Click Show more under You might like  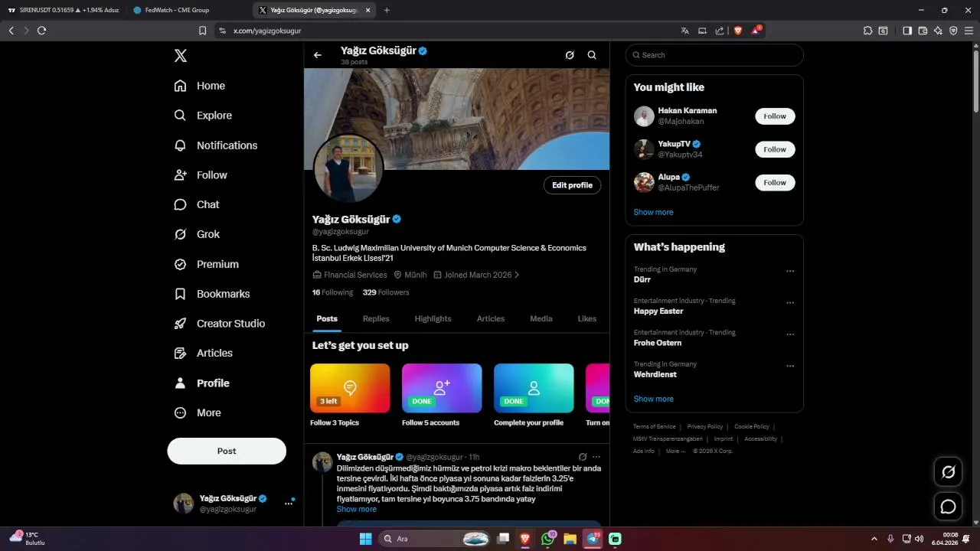(x=653, y=212)
